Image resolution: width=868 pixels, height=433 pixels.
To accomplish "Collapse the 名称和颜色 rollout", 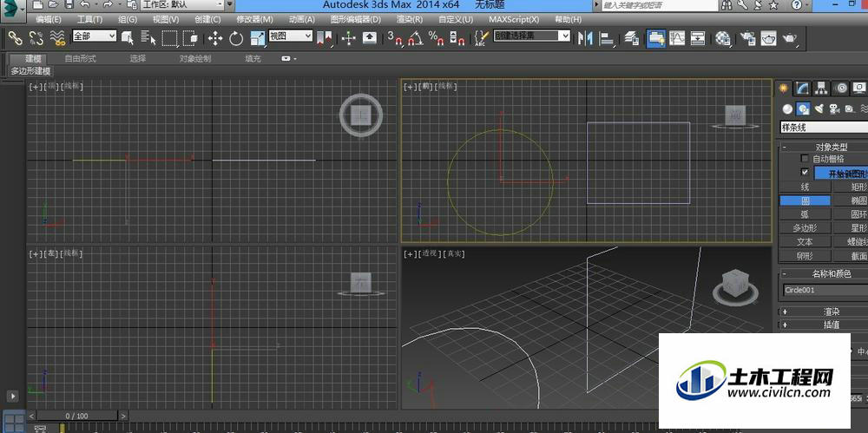I will tap(825, 274).
